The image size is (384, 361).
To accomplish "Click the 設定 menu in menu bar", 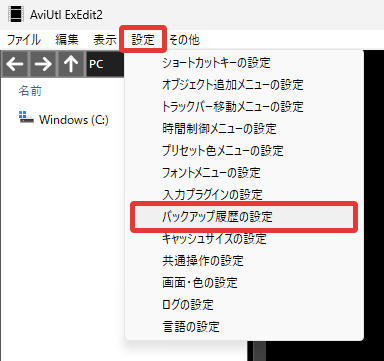I will (x=143, y=40).
